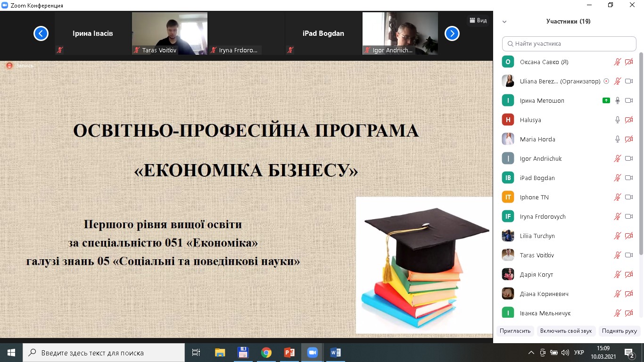Click the taskbar search box
The width and height of the screenshot is (644, 362).
point(104,352)
